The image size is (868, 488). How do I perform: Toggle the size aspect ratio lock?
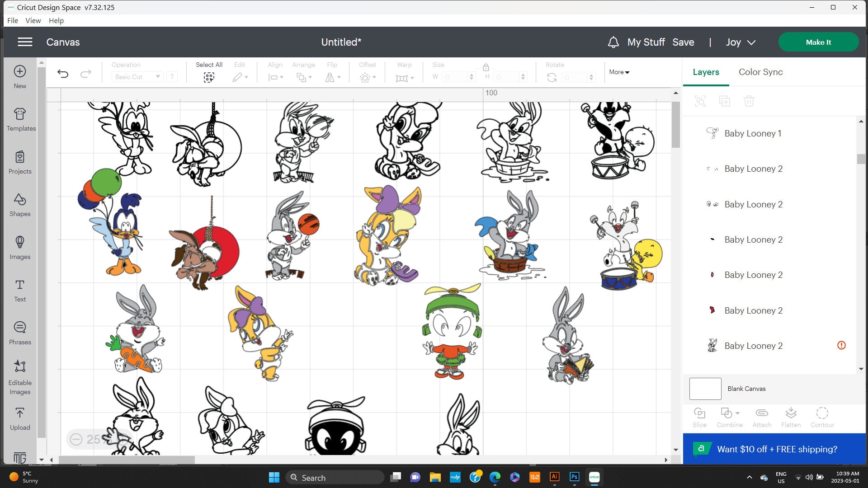486,67
